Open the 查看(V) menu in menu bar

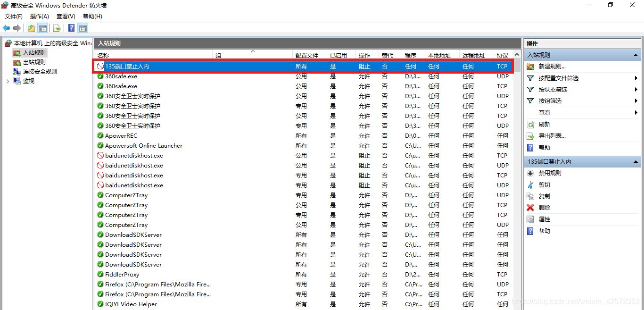click(x=66, y=17)
